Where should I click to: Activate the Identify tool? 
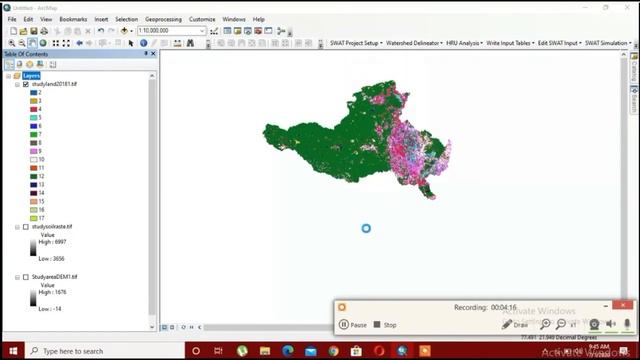(x=144, y=43)
